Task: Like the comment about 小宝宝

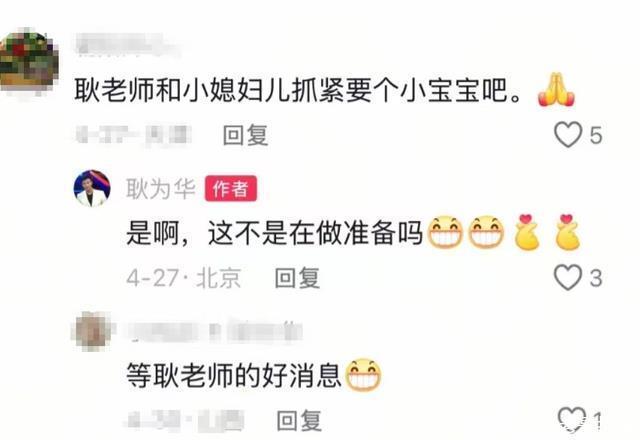Action: click(x=568, y=134)
